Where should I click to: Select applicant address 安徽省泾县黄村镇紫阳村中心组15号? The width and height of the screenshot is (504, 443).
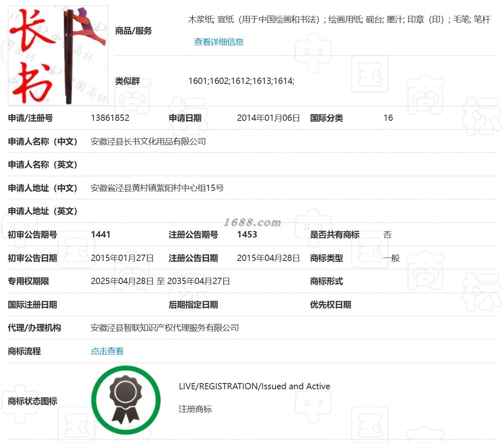[157, 188]
